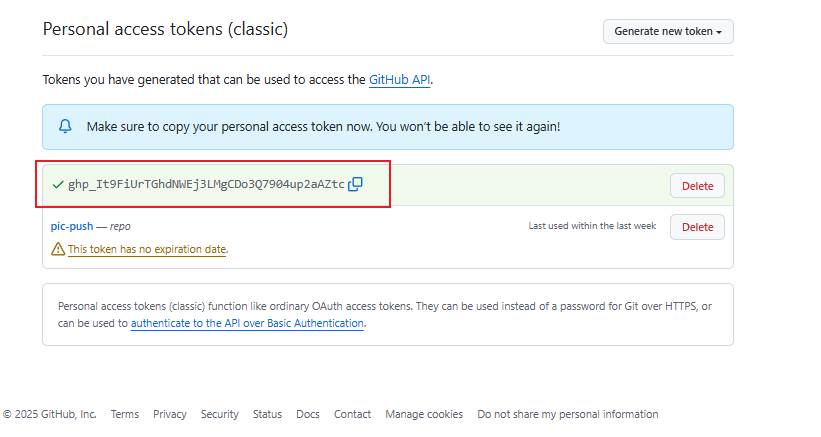
Task: Check GitHub Status page link
Action: point(267,414)
